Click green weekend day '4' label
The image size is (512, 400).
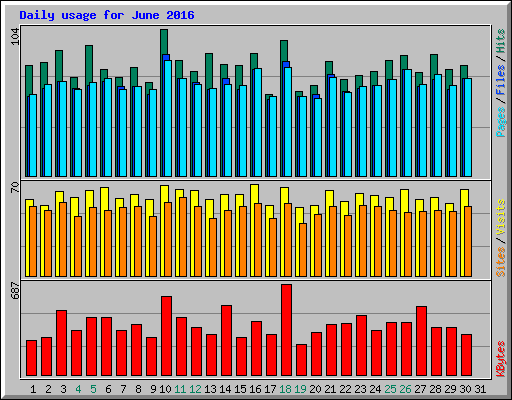click(78, 389)
